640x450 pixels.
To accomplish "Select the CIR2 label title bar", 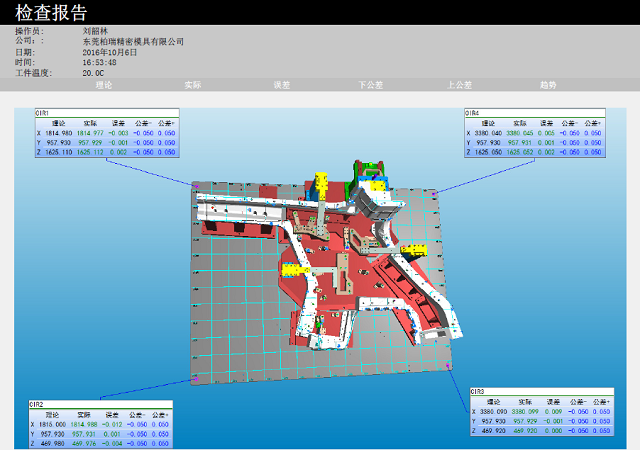I will (100, 404).
